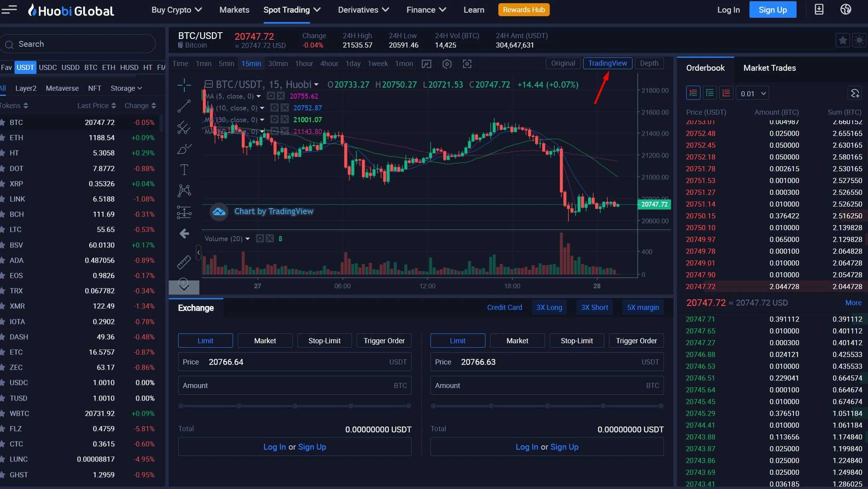Click More under orderbook price

[x=853, y=303]
